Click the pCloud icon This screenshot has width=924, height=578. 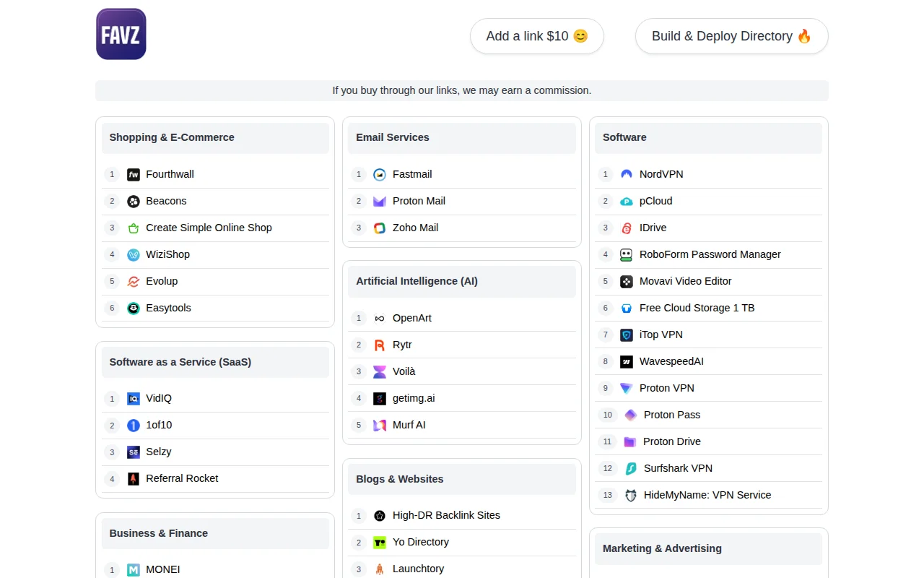click(627, 201)
